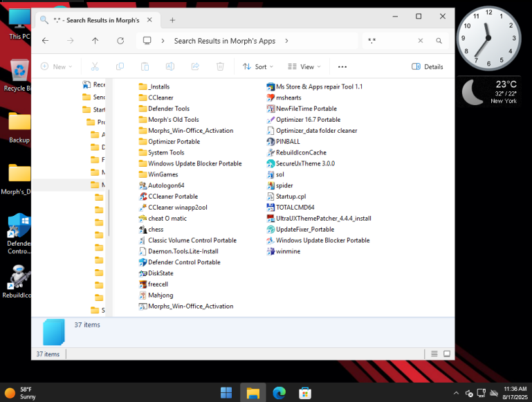The height and width of the screenshot is (402, 532).
Task: Select the WinGames folder
Action: [158, 174]
